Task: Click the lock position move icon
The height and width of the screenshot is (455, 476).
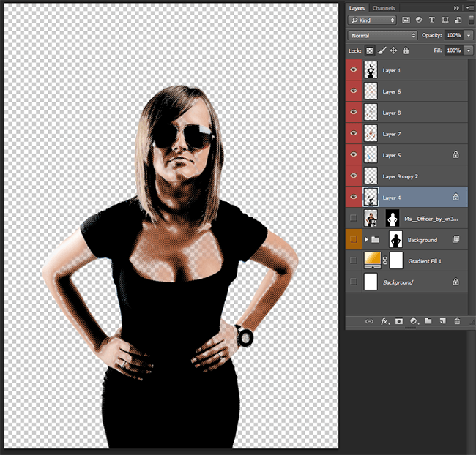Action: pyautogui.click(x=394, y=50)
